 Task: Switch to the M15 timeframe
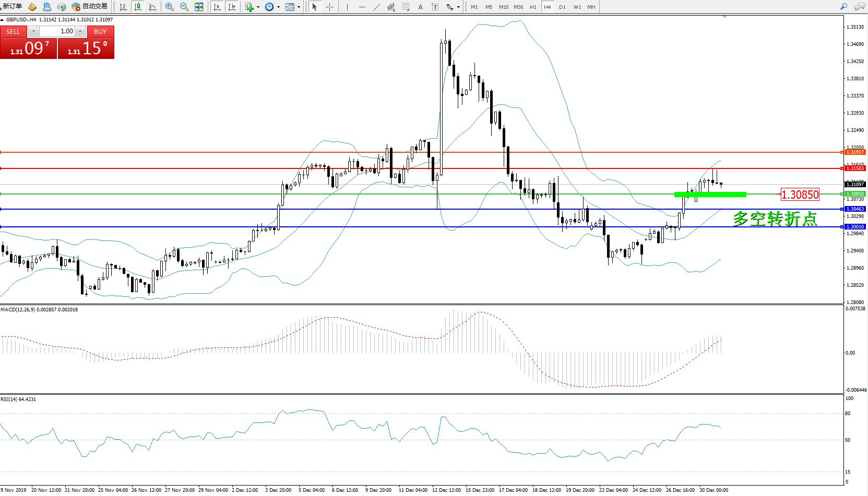click(503, 7)
